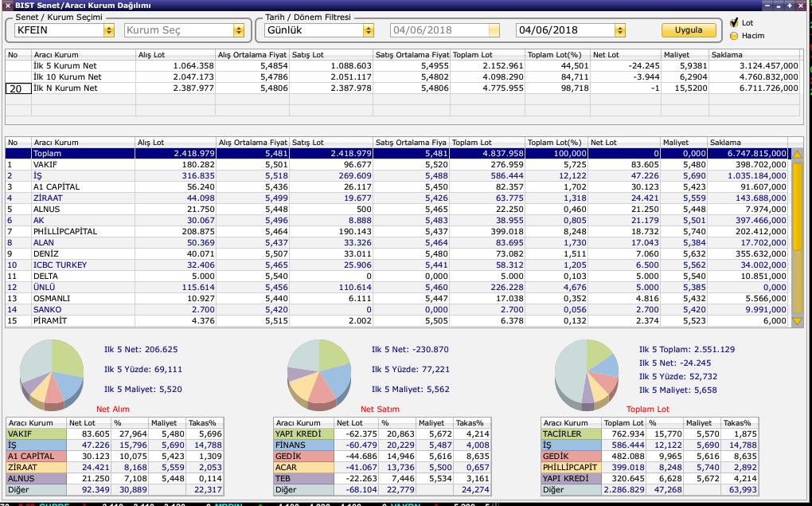Select the PİRAMİT broker row

(396, 320)
